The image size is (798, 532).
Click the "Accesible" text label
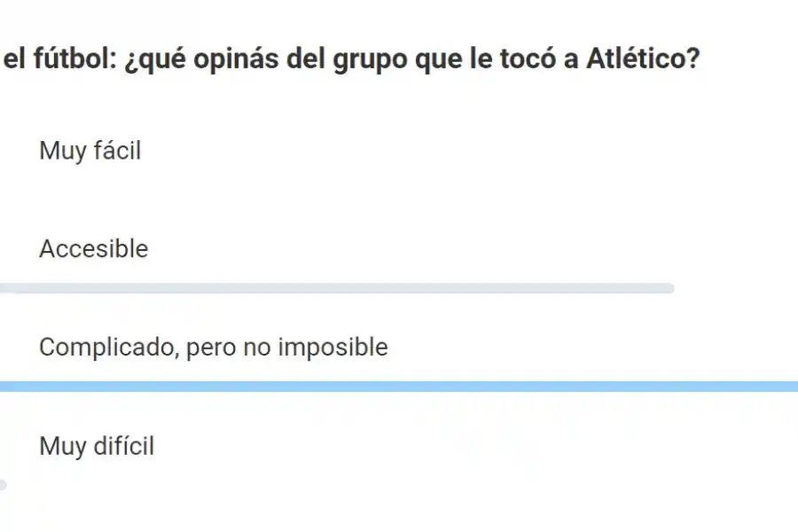pos(93,249)
